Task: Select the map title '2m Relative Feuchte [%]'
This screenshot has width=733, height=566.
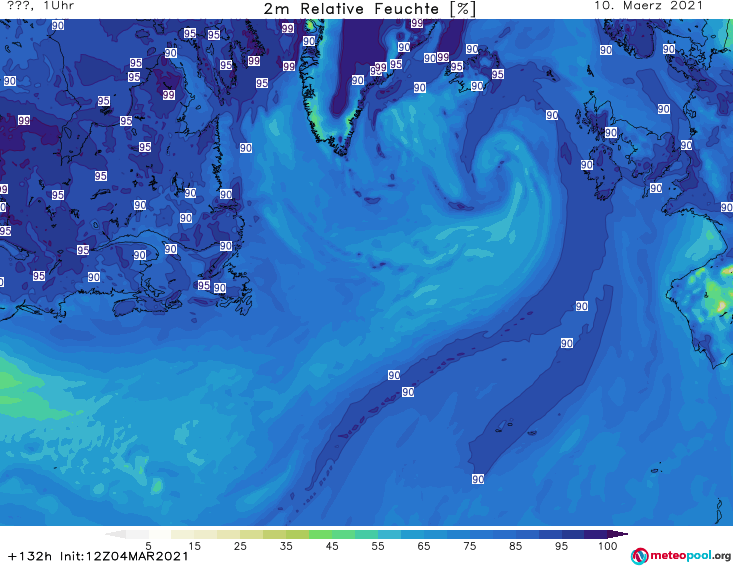Action: tap(369, 9)
